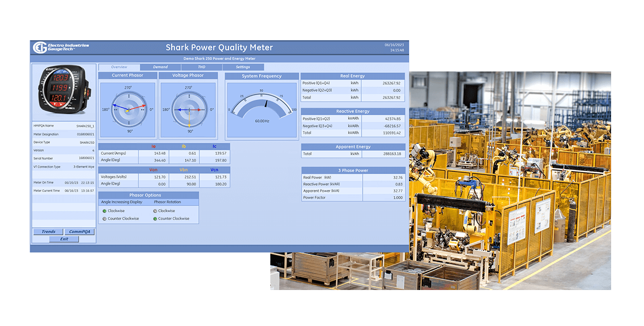Open the THD tab

[201, 67]
